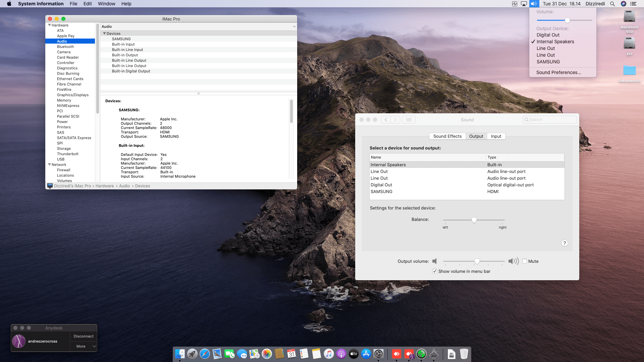The width and height of the screenshot is (644, 362).
Task: Collapse the Devices disclosure triangle
Action: click(x=105, y=34)
